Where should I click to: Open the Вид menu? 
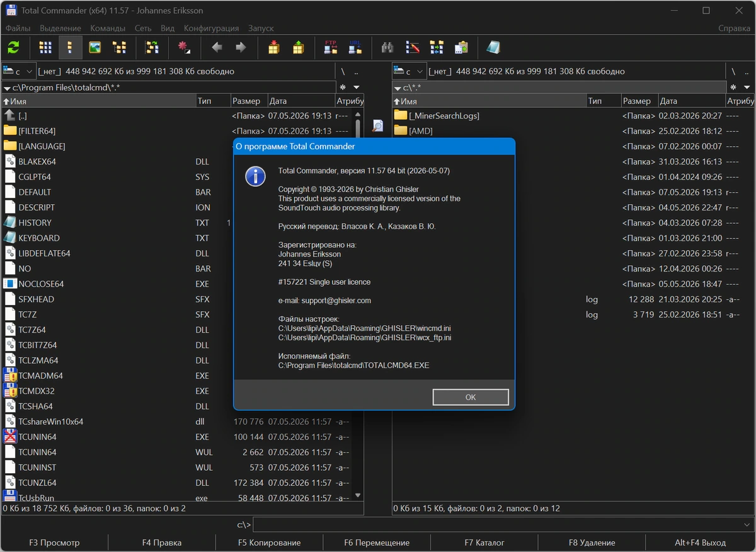pos(168,28)
